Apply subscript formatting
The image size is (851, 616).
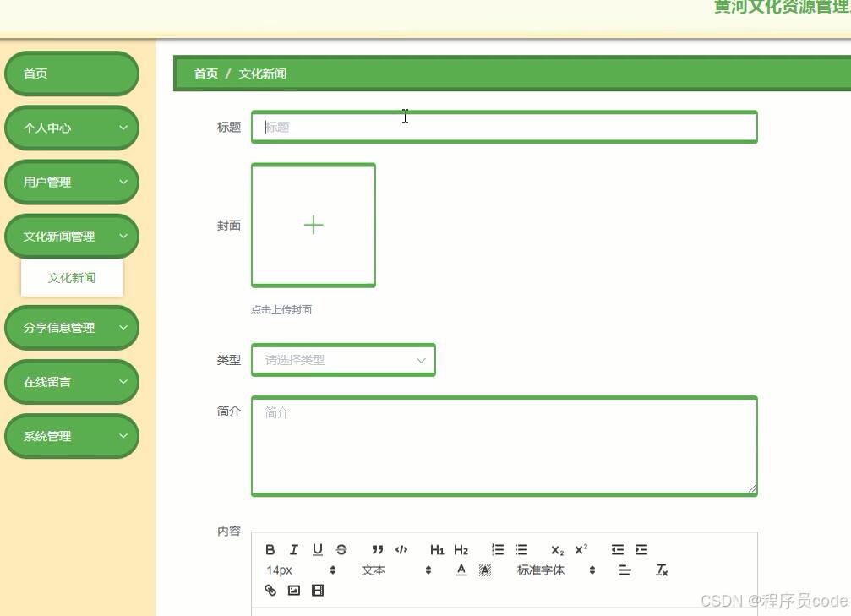pyautogui.click(x=558, y=550)
